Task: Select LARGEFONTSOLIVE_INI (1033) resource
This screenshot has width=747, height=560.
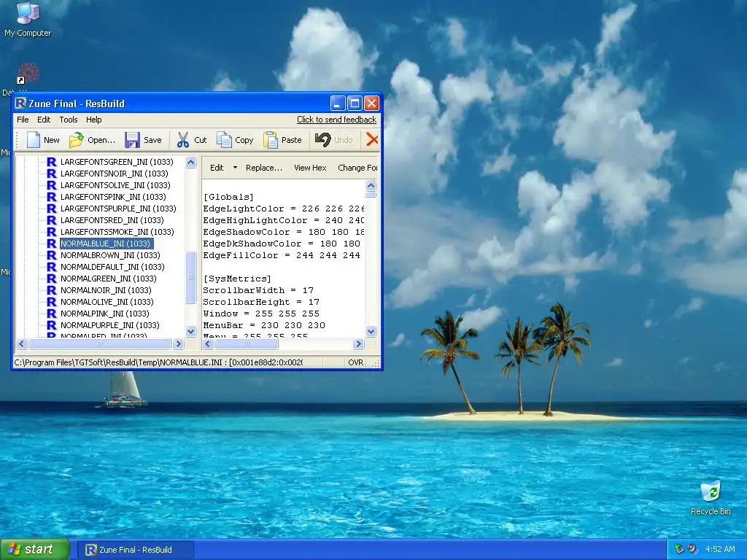Action: [115, 185]
